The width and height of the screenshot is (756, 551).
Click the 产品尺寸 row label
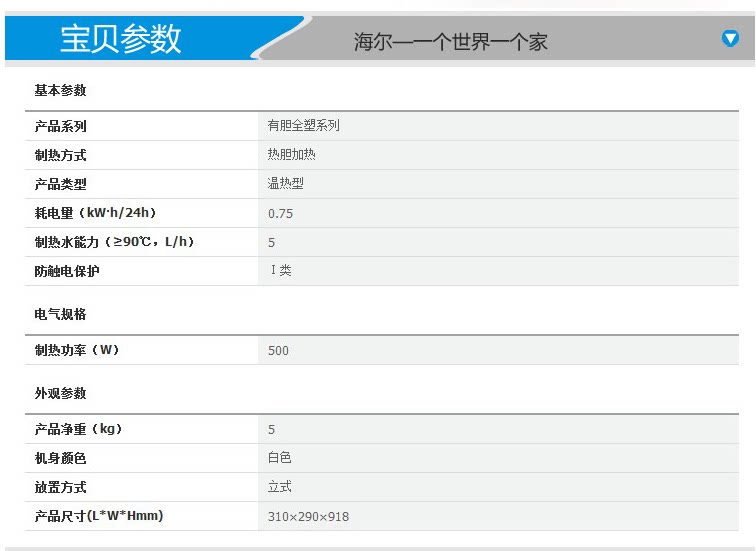tap(99, 516)
